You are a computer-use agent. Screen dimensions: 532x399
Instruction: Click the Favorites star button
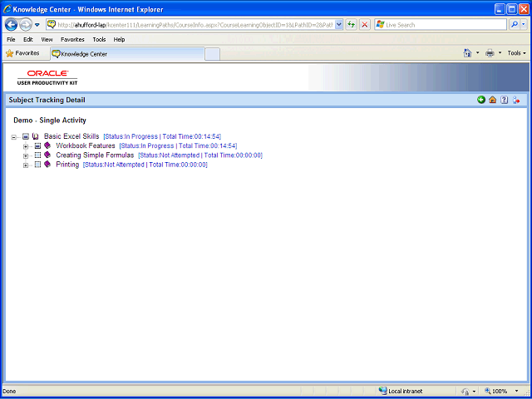coord(22,53)
